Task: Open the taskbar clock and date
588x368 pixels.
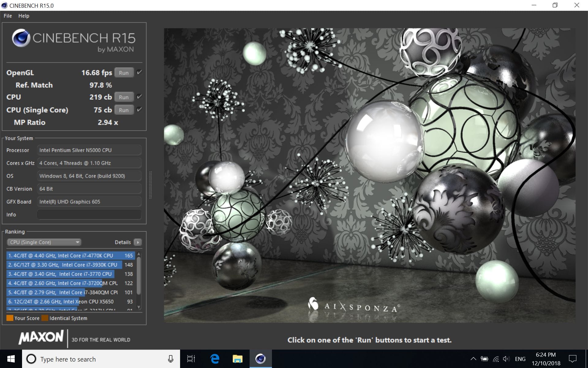Action: tap(546, 359)
